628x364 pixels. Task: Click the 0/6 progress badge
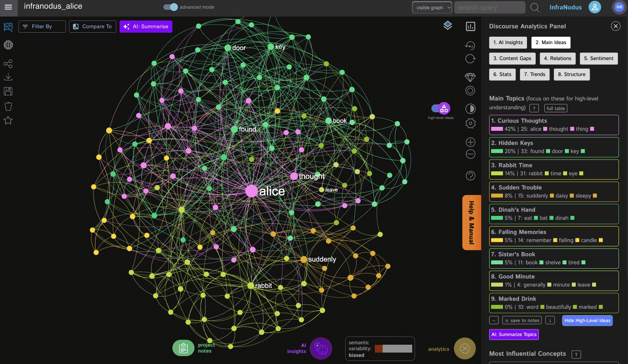[x=619, y=7]
